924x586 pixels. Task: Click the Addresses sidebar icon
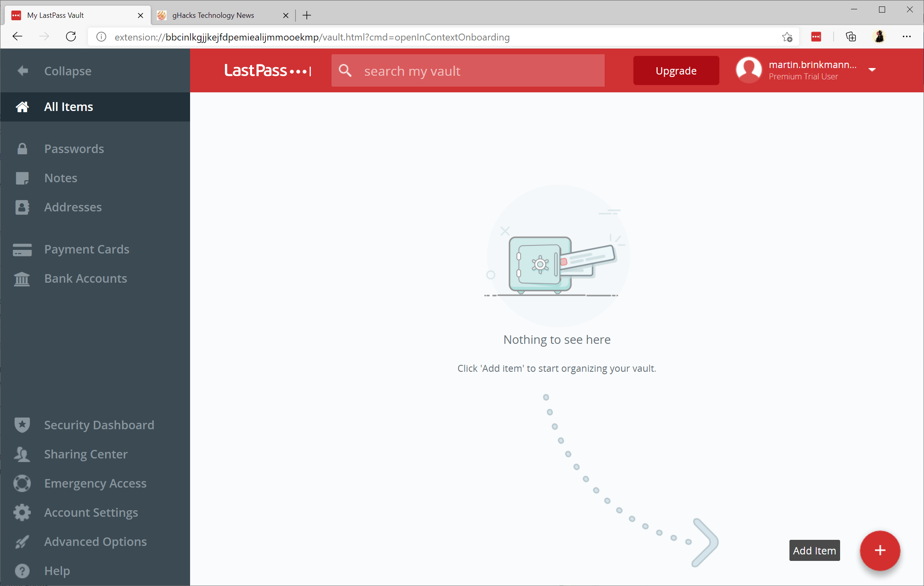click(x=23, y=207)
